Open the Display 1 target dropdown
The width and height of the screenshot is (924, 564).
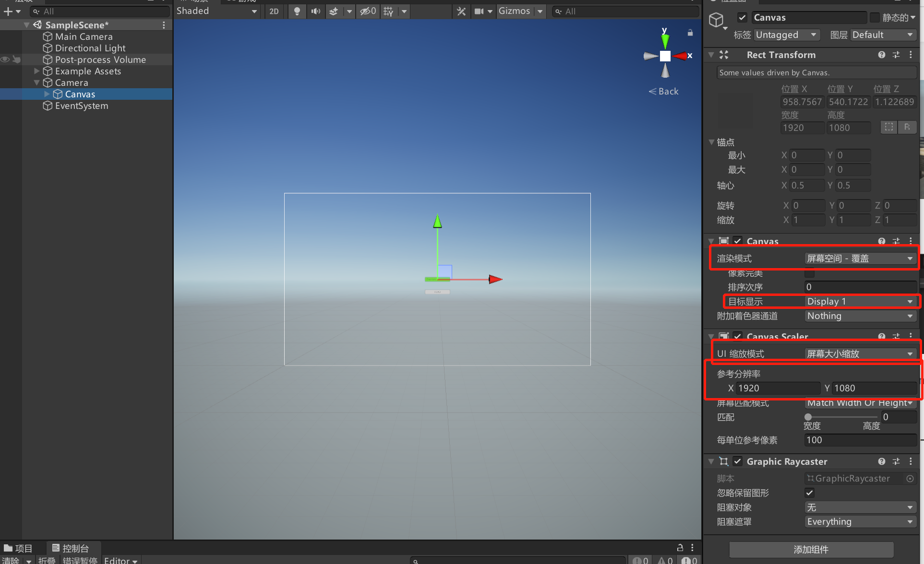tap(859, 301)
